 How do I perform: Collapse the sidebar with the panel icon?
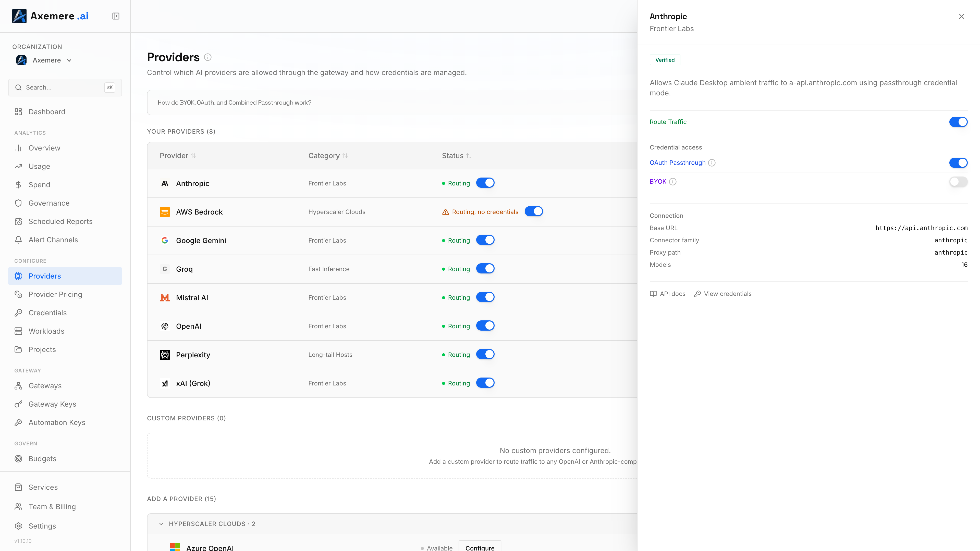pyautogui.click(x=116, y=16)
